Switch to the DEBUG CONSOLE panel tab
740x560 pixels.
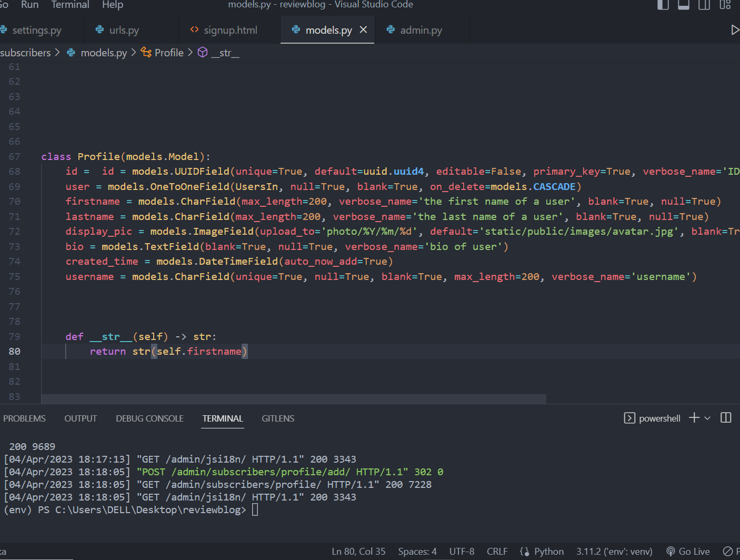point(149,418)
